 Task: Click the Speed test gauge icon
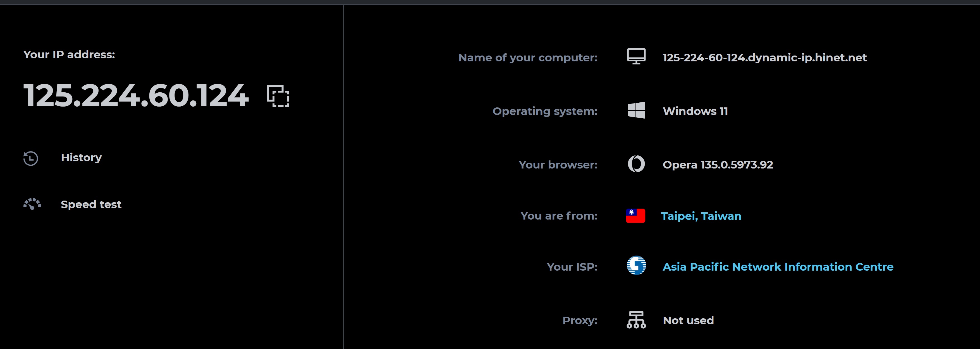click(x=32, y=204)
